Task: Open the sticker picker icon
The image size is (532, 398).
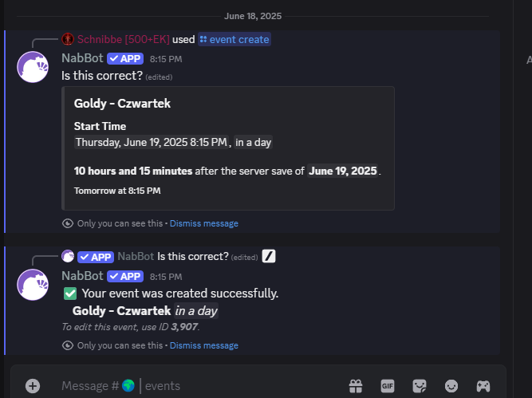Action: tap(420, 386)
